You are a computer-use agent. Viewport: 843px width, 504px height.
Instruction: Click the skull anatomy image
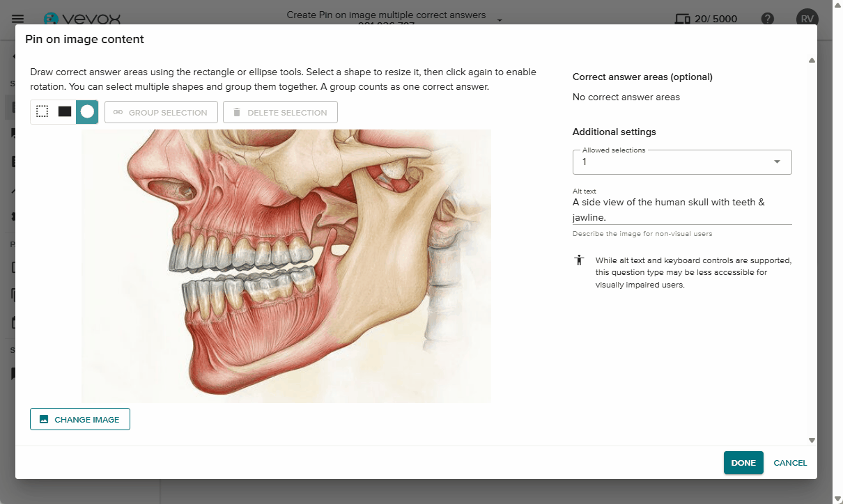click(x=286, y=265)
